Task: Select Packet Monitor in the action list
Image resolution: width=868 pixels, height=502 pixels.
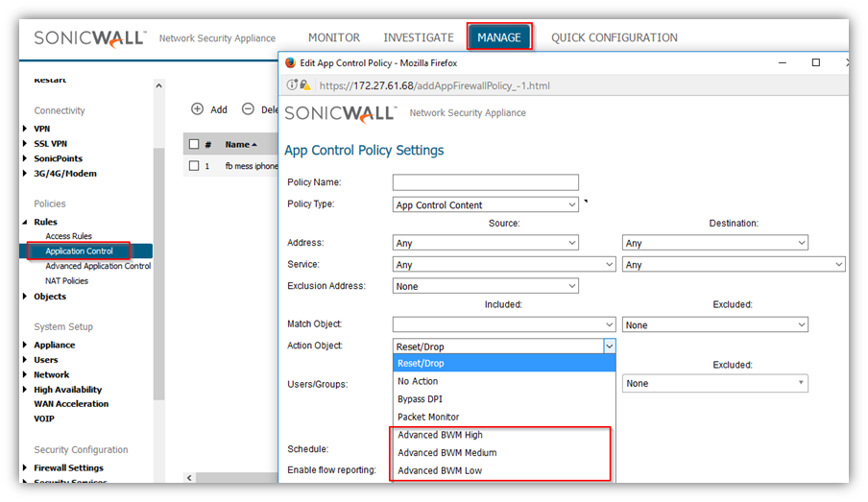Action: [x=504, y=417]
